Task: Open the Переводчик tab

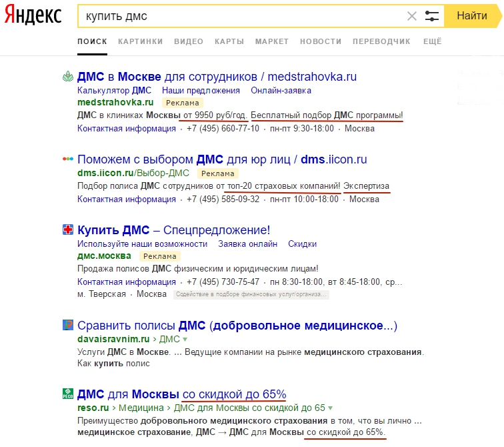Action: point(381,41)
